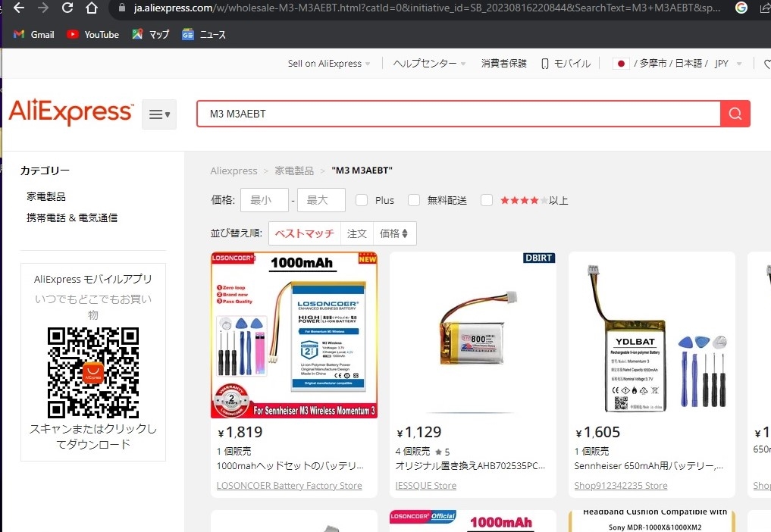Open the YDLBAT battery product image
The width and height of the screenshot is (771, 532).
pyautogui.click(x=652, y=335)
